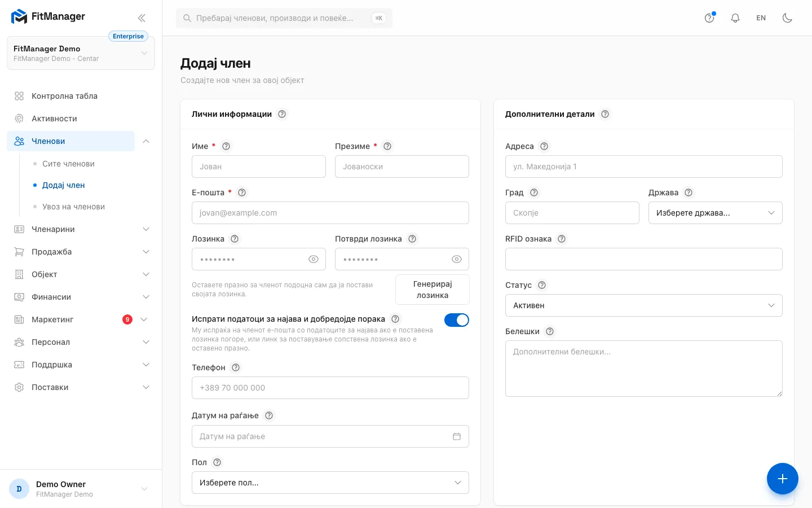
Task: Click the help icon next to Лични информации
Action: [x=282, y=114]
